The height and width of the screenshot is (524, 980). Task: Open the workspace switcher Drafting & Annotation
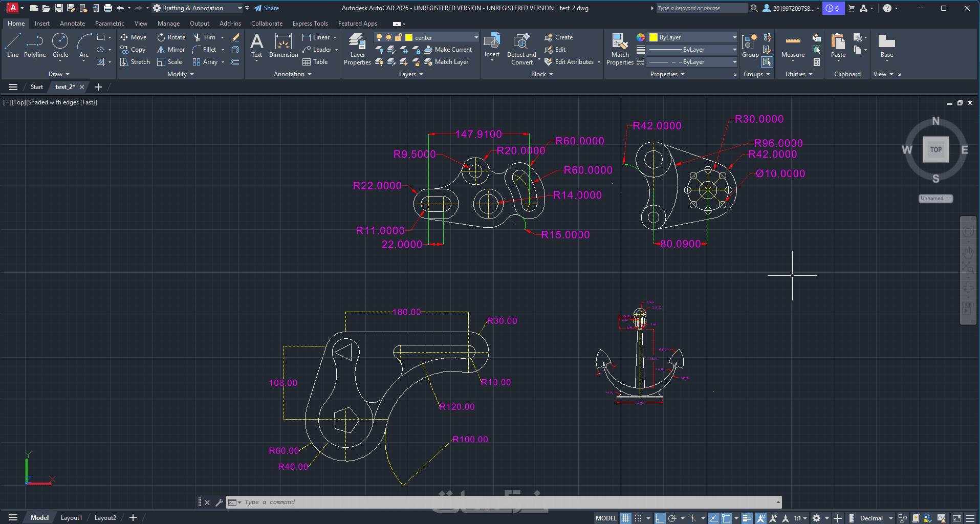pyautogui.click(x=198, y=8)
